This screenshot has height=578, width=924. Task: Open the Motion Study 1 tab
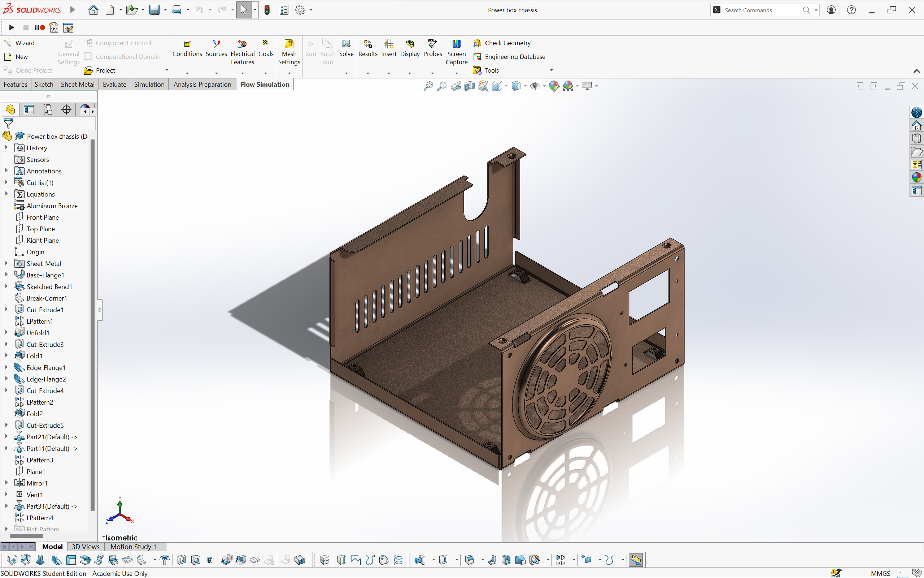tap(133, 547)
